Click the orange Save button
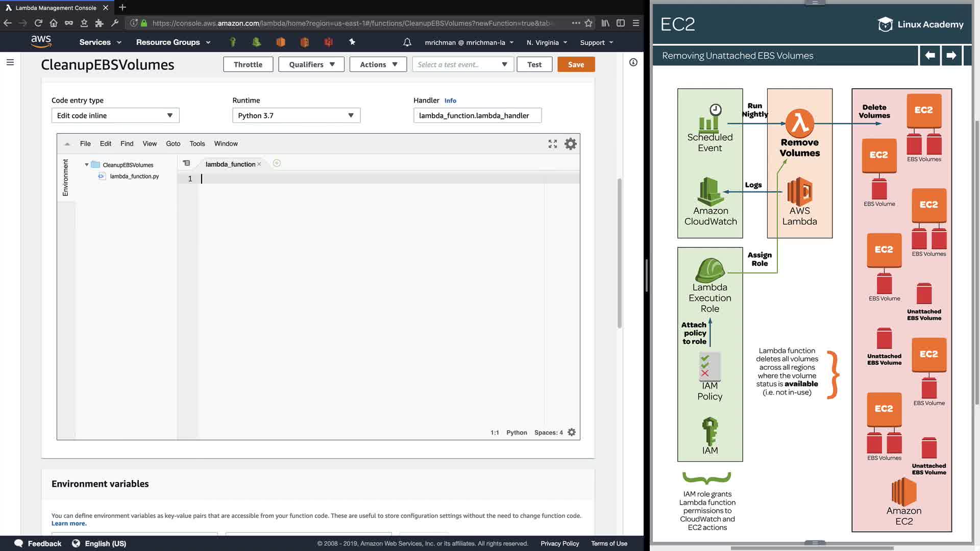Image resolution: width=980 pixels, height=551 pixels. 576,64
